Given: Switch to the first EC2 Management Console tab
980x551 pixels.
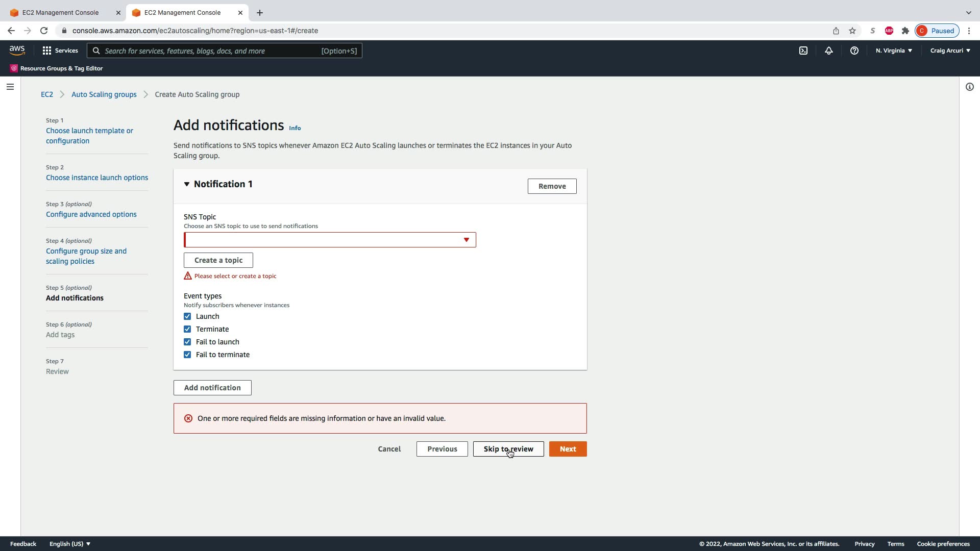Looking at the screenshot, I should [61, 12].
